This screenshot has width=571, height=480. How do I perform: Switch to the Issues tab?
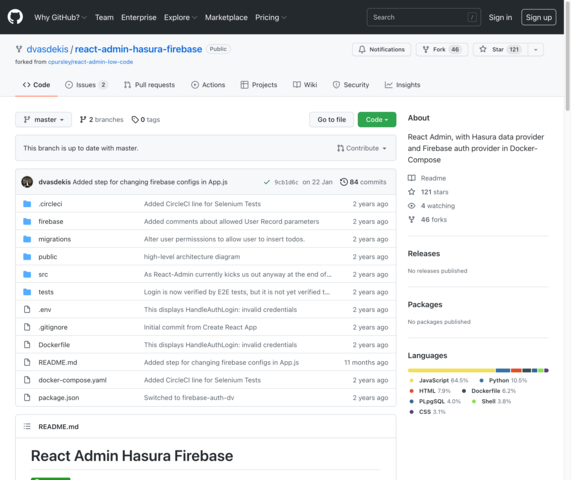tap(86, 85)
